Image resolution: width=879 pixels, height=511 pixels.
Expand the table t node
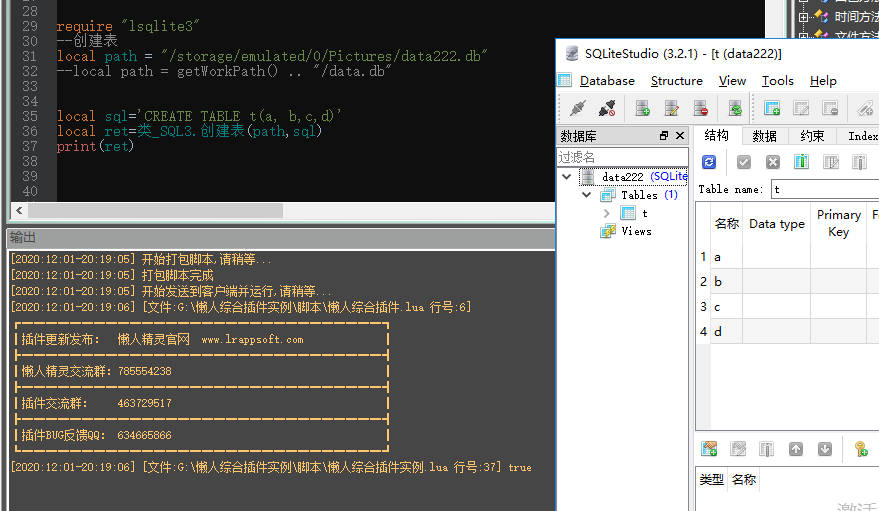click(607, 213)
